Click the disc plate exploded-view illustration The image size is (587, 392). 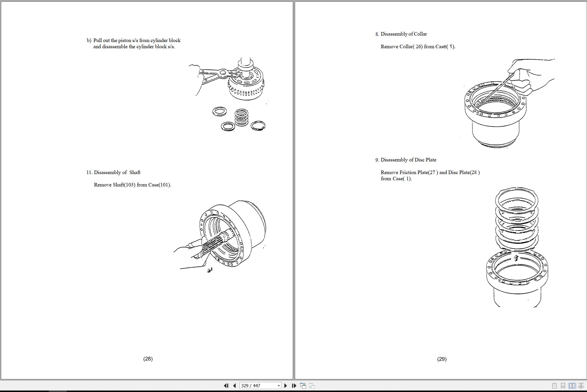(x=517, y=247)
